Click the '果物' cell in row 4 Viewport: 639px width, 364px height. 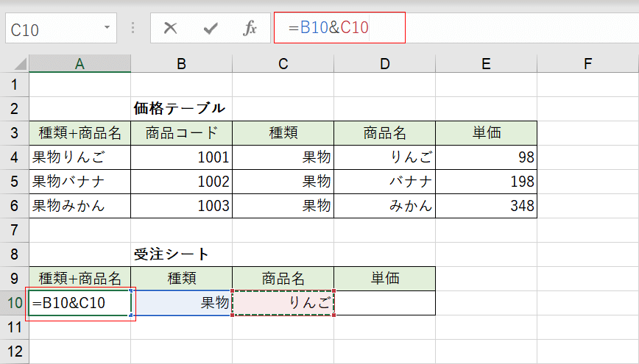[x=283, y=157]
